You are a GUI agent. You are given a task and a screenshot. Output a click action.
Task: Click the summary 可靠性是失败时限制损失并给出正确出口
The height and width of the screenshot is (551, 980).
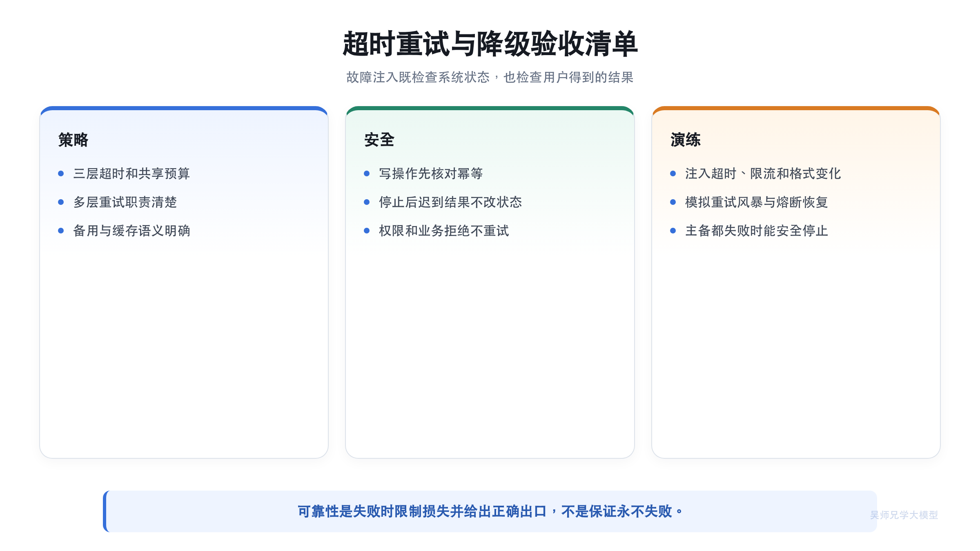pos(422,511)
